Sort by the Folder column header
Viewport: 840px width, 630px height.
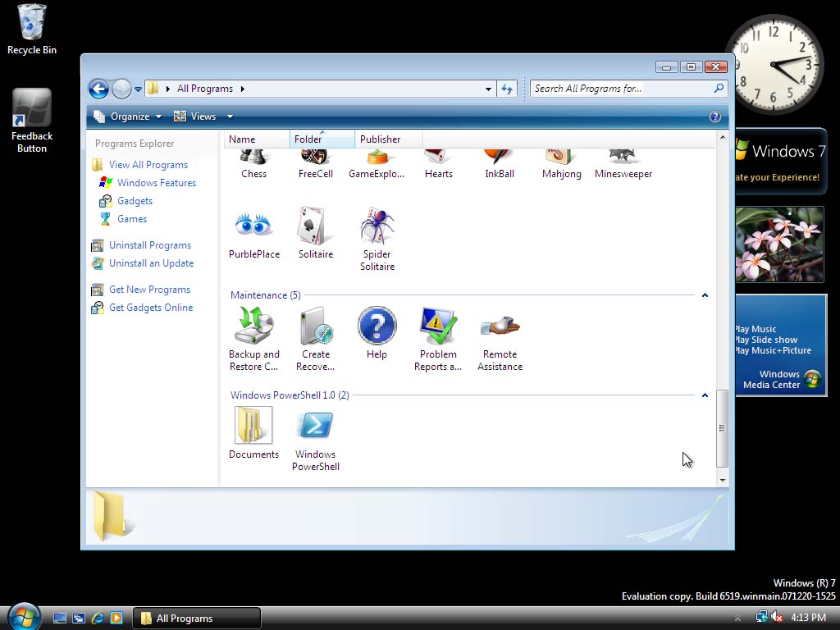click(322, 139)
